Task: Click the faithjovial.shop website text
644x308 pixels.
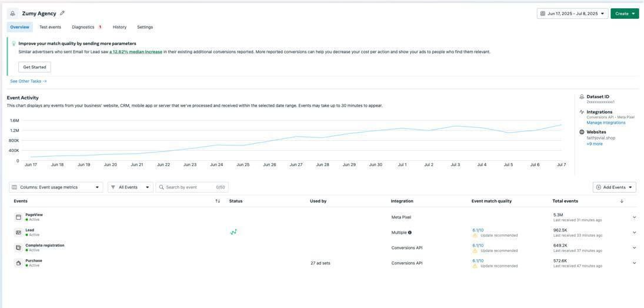Action: point(601,138)
